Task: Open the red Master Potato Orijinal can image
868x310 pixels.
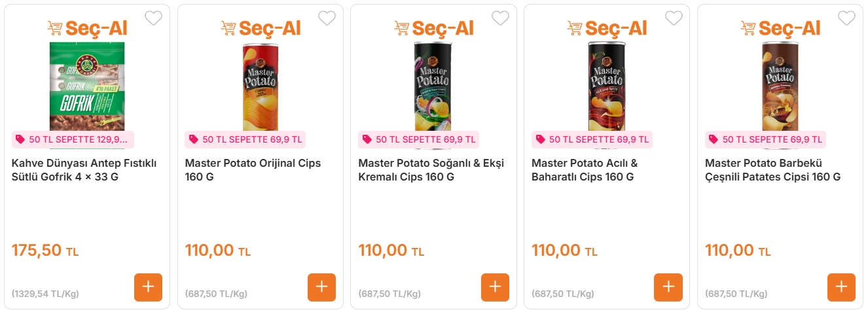Action: point(261,85)
